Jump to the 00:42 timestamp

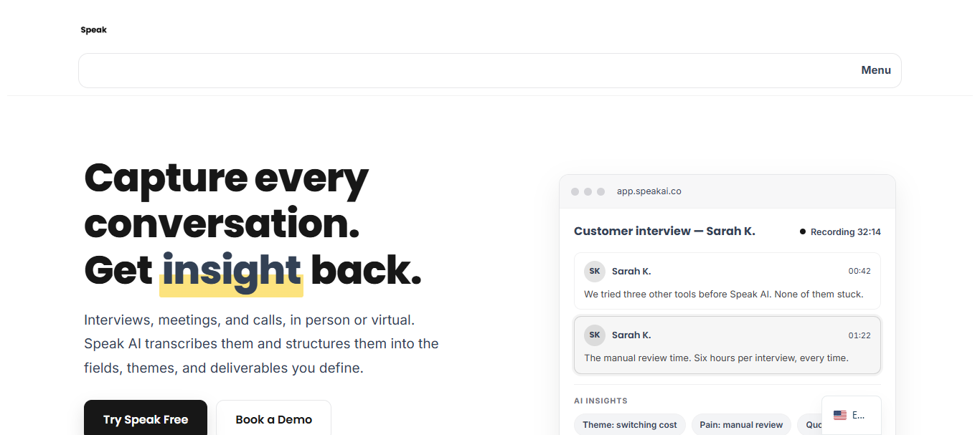pyautogui.click(x=859, y=272)
